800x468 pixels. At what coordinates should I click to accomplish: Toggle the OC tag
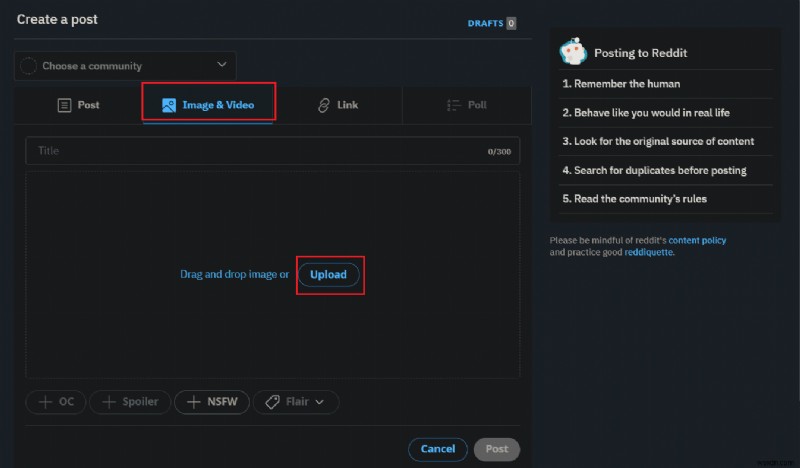[56, 402]
